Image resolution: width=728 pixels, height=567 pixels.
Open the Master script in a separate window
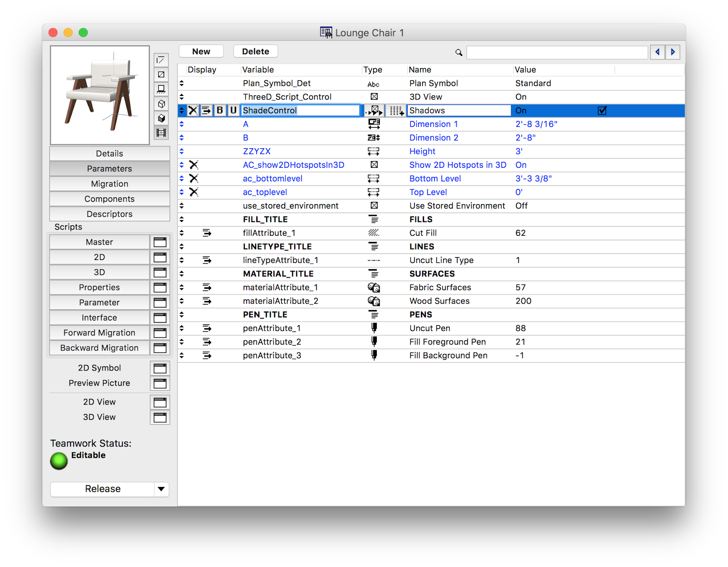point(160,242)
